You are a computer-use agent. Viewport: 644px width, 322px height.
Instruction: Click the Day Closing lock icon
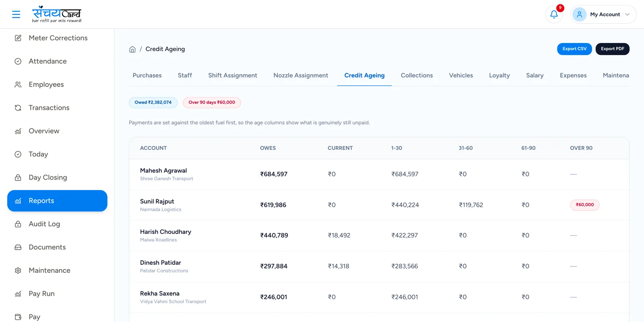[x=18, y=178]
